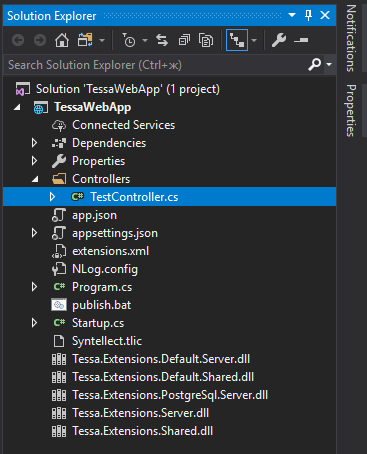Open the Notifications side tab
Screen dimensions: 367x454
pyautogui.click(x=351, y=38)
